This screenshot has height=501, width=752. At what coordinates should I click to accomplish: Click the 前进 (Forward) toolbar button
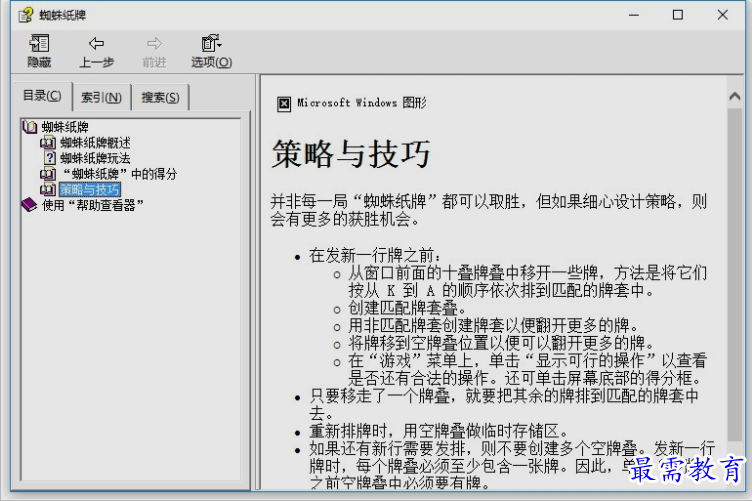click(154, 51)
